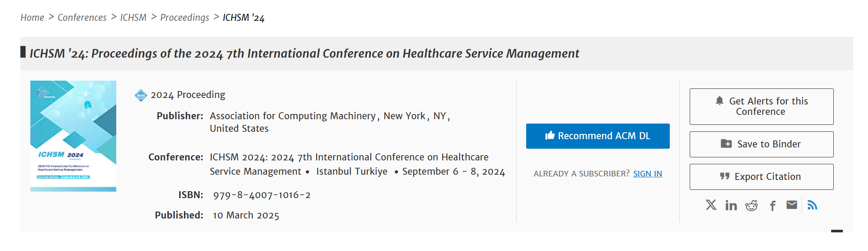Share proceedings via email icon
The width and height of the screenshot is (868, 251).
(792, 205)
